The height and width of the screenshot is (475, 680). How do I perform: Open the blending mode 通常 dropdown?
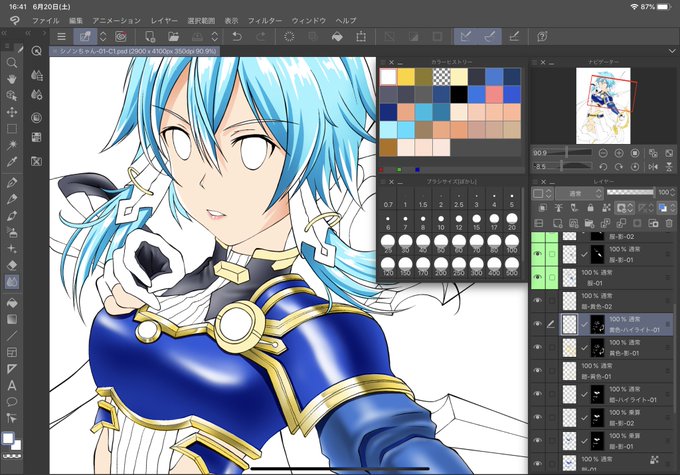[579, 193]
